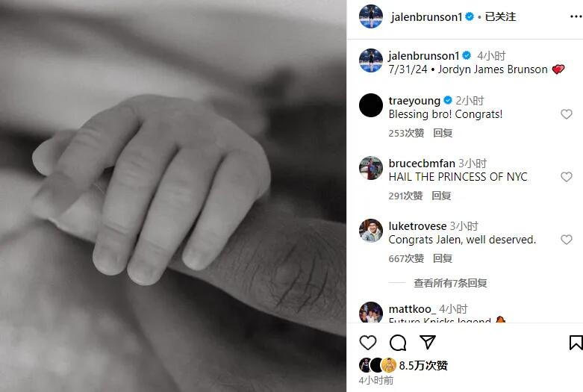The height and width of the screenshot is (392, 583).
Task: Reply to traeyoung's comment
Action: click(x=443, y=133)
